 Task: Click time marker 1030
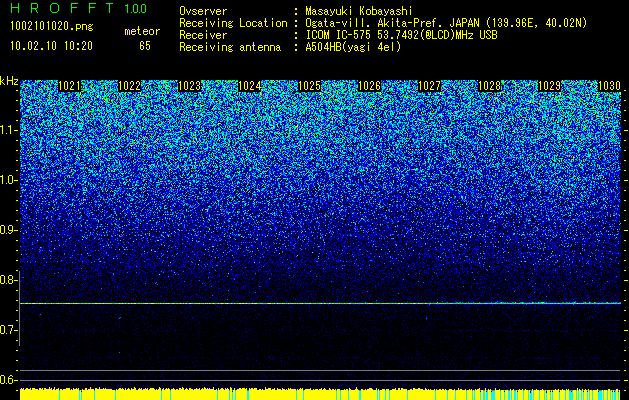[x=610, y=86]
